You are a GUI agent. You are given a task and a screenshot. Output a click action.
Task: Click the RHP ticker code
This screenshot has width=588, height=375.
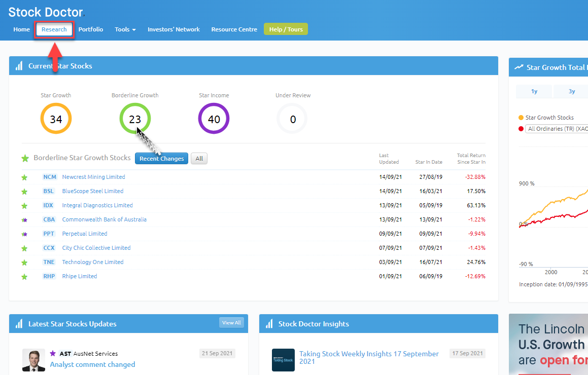click(49, 277)
